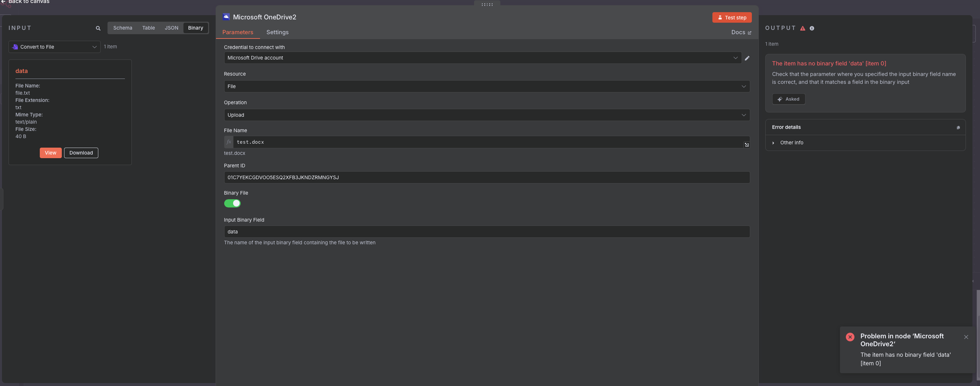
Task: Switch to the Table view tab
Action: click(148, 28)
